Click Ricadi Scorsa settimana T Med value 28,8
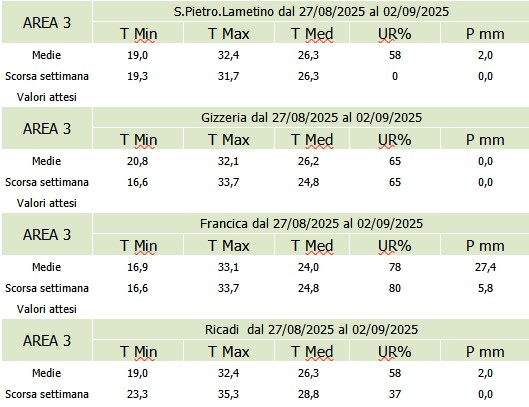Viewport: 529px width, 407px height. pyautogui.click(x=308, y=394)
